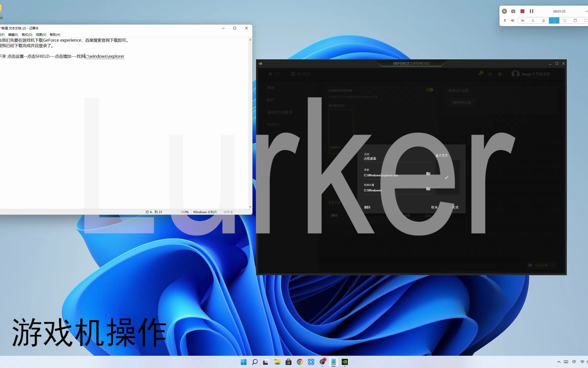The width and height of the screenshot is (588, 368).
Task: Toggle the crossed-out camera overlay icon
Action: point(523,20)
